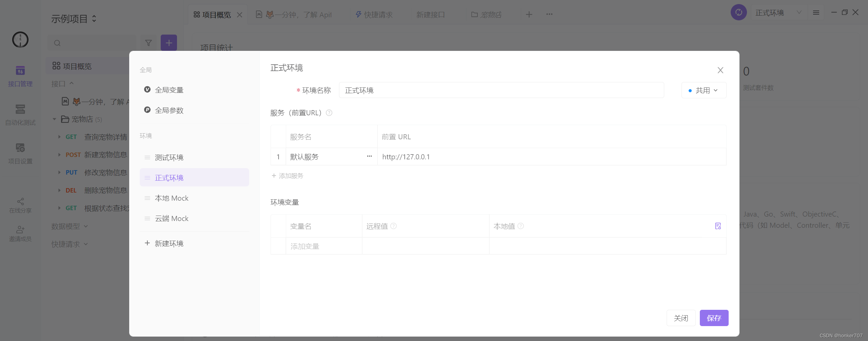Click the 全局变量 V icon
868x341 pixels.
click(x=147, y=89)
